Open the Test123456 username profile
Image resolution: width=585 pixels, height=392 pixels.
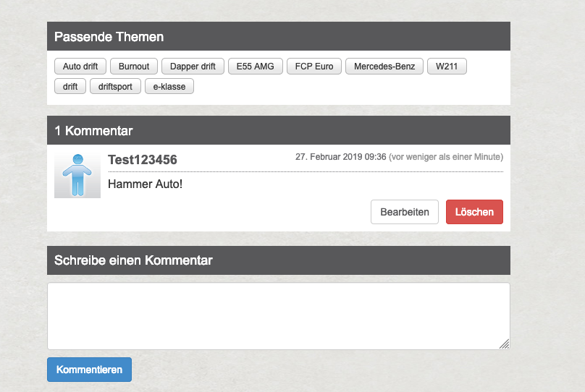coord(143,160)
